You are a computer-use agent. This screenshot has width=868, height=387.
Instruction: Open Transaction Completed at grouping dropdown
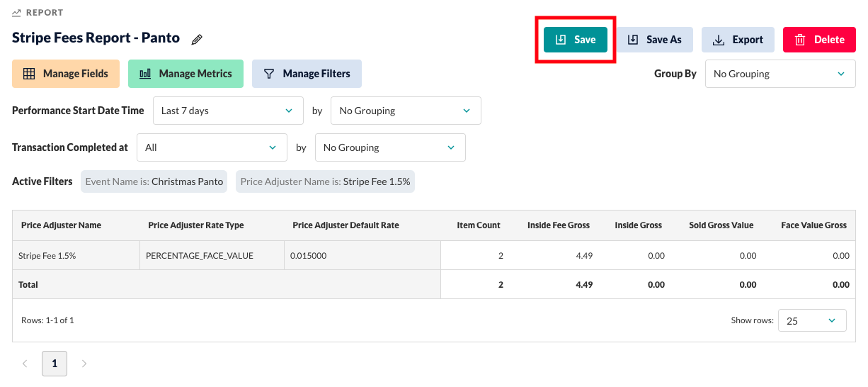390,147
